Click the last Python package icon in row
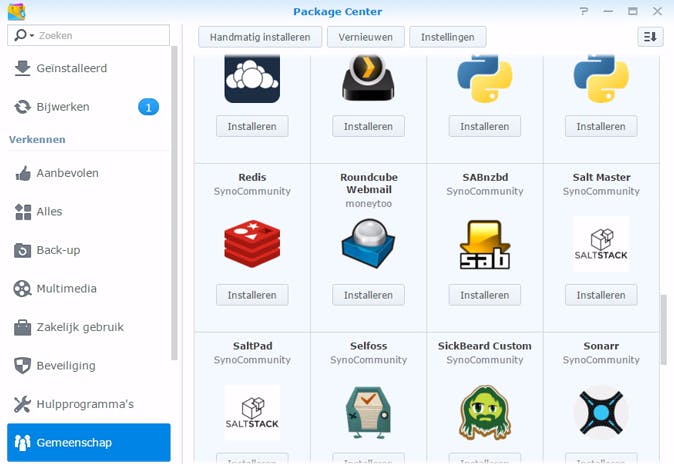The width and height of the screenshot is (674, 464). click(x=601, y=79)
